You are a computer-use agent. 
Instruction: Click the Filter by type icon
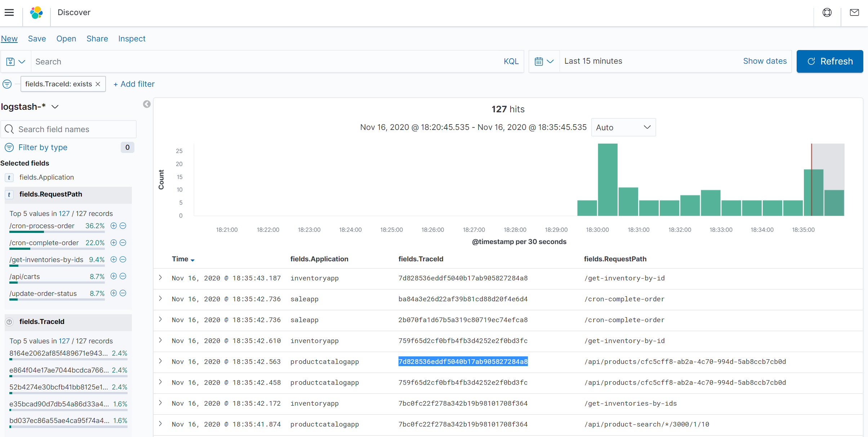9,148
